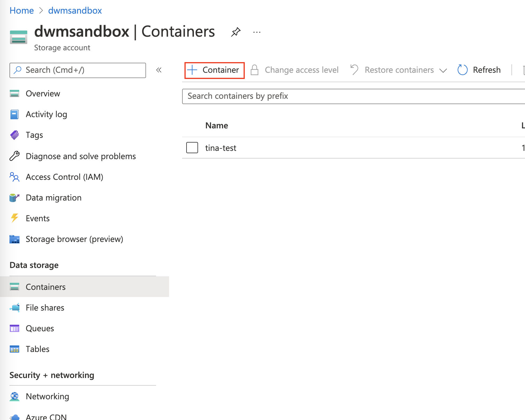
Task: Click the Container button label
Action: pos(221,70)
